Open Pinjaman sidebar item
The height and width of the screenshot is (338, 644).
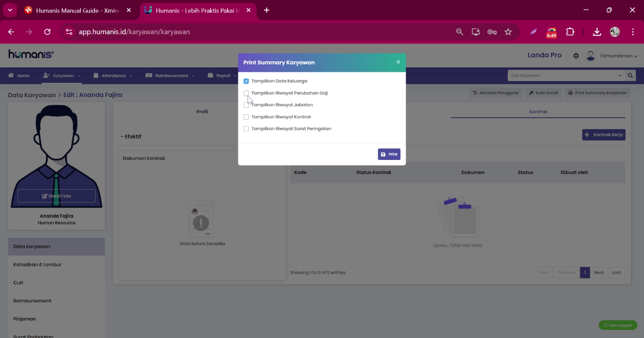[56, 319]
